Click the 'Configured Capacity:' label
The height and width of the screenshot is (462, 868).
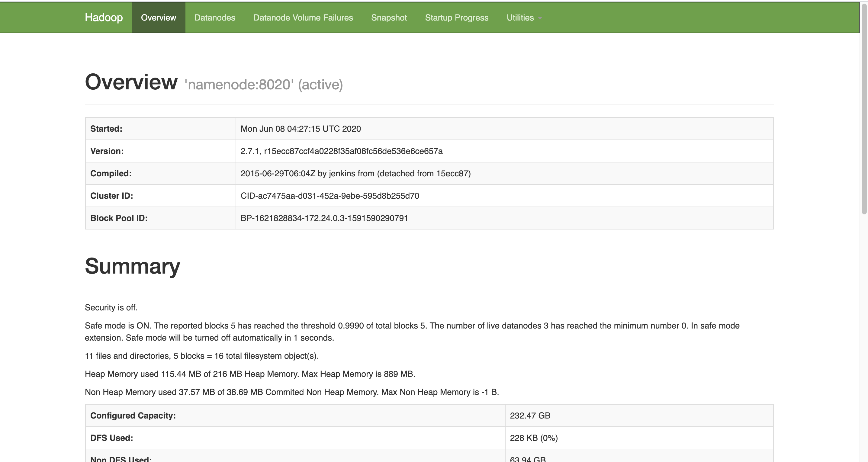[133, 416]
